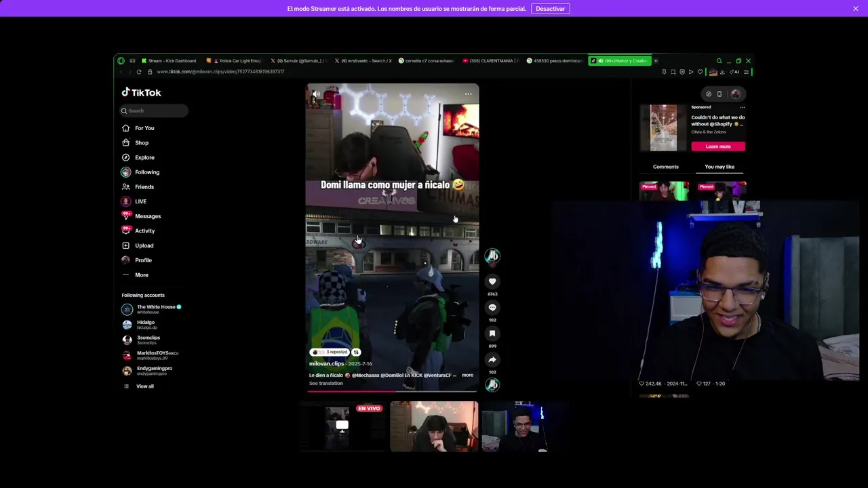Expand caption with the more link
The height and width of the screenshot is (488, 868).
(x=467, y=375)
